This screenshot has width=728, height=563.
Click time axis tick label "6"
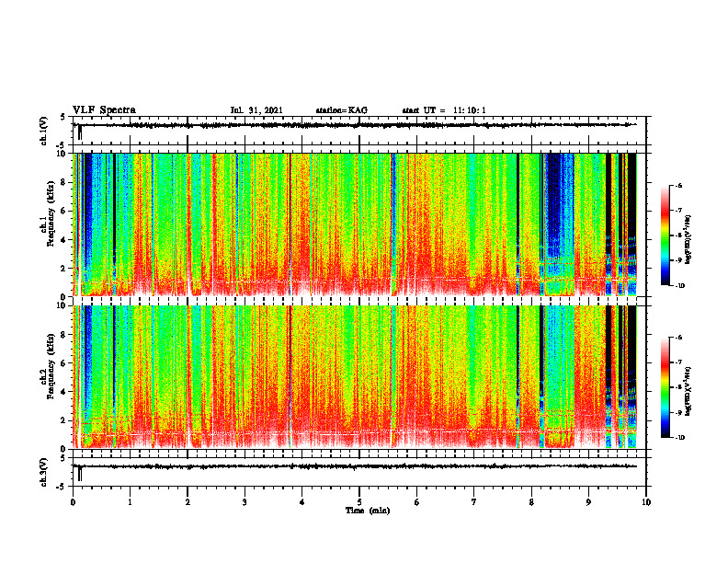[416, 502]
